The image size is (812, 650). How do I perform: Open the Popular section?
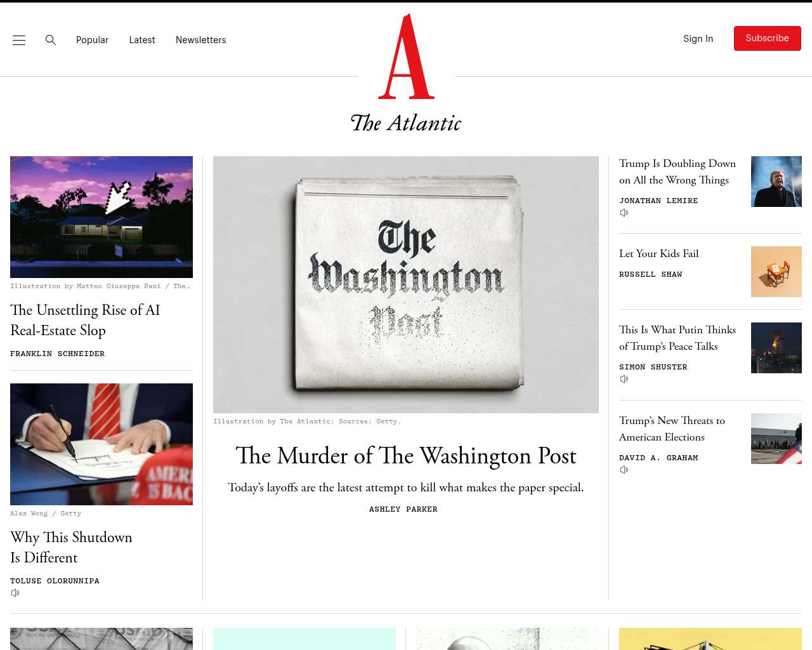pos(92,40)
